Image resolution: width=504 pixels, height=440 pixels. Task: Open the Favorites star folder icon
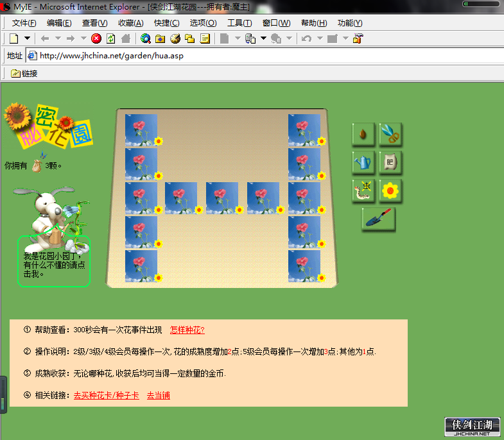[160, 38]
